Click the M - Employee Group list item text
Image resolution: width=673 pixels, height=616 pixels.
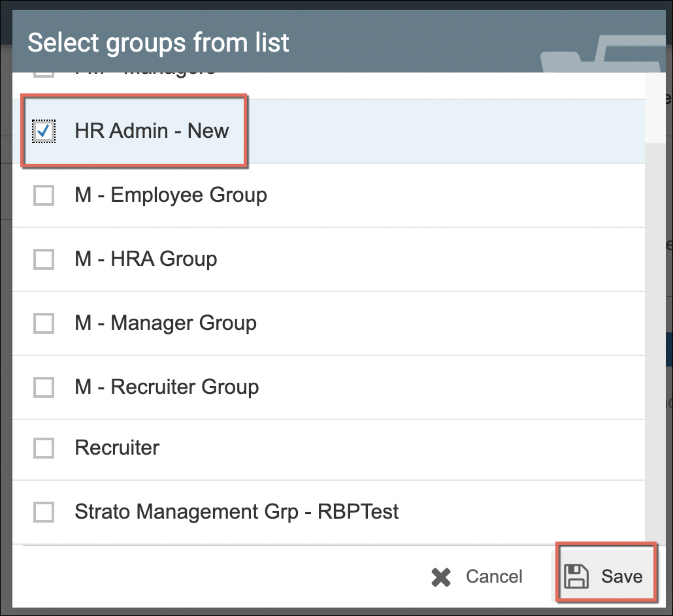(x=171, y=195)
